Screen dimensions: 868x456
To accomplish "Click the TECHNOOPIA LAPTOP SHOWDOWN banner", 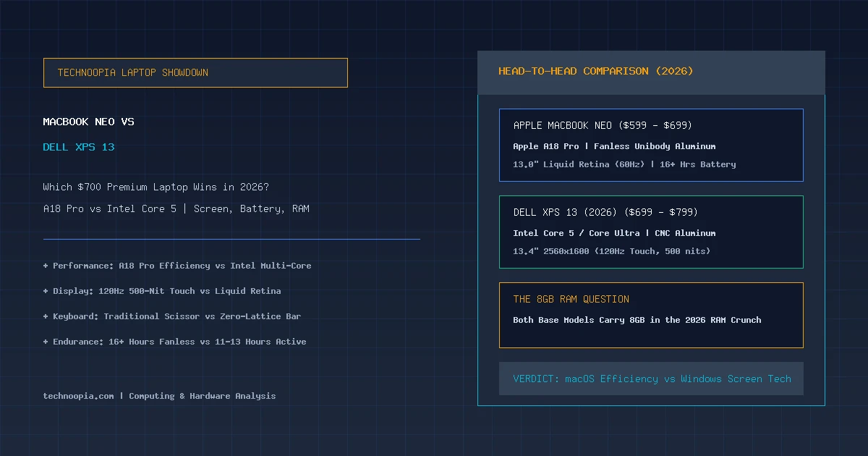I will click(x=195, y=72).
